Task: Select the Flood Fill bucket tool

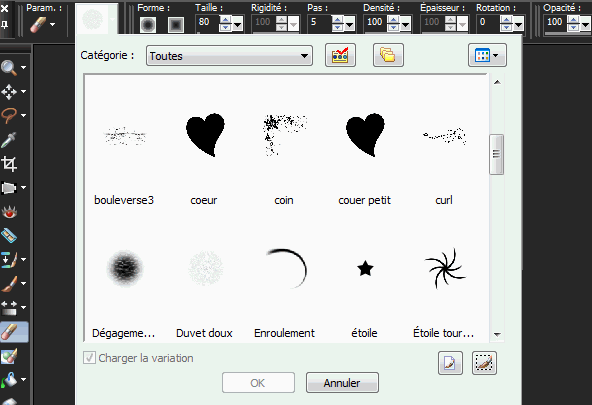Action: click(9, 380)
